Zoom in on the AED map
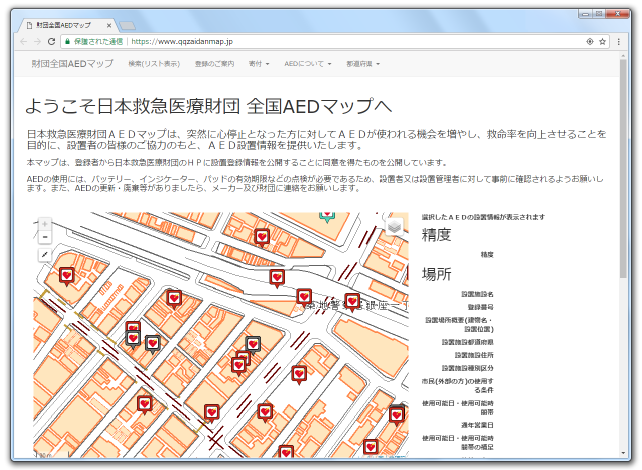642x470 pixels. (44, 223)
